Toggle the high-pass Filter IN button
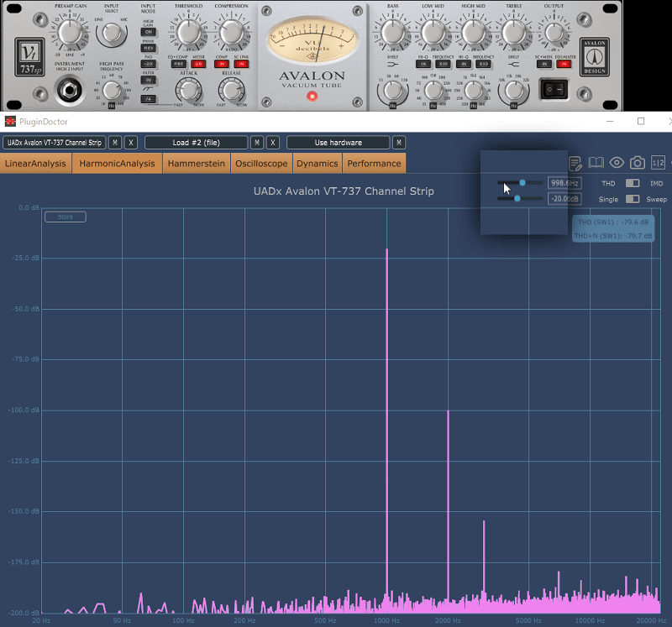 pos(149,80)
